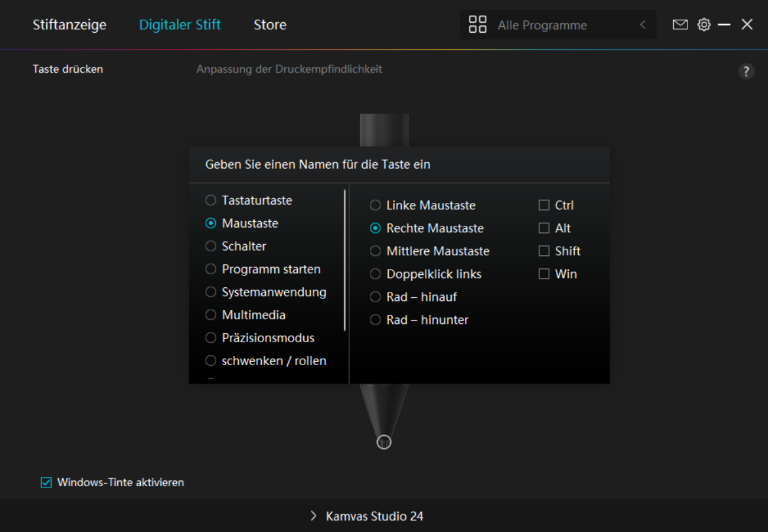
Task: Click the function list scrollbar
Action: [x=345, y=260]
